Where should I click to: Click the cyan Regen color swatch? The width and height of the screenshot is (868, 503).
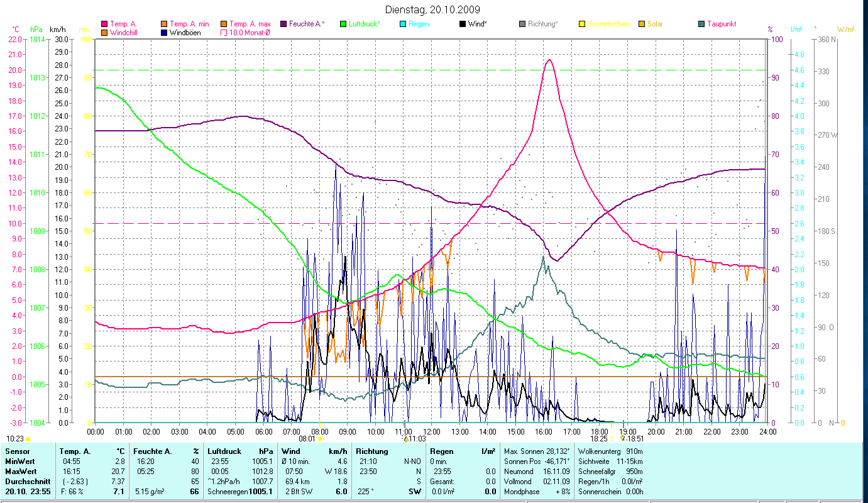point(403,24)
